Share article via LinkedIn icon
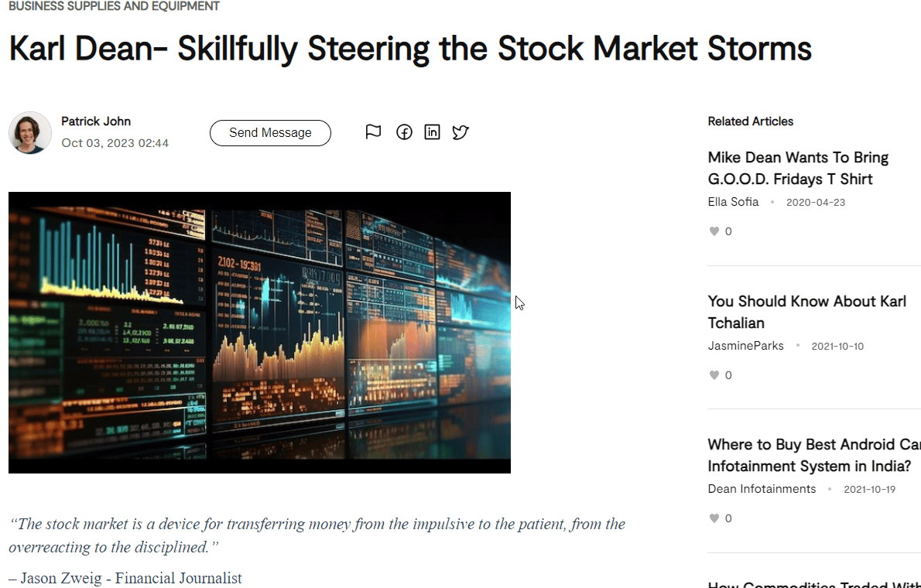The width and height of the screenshot is (921, 588). point(433,132)
